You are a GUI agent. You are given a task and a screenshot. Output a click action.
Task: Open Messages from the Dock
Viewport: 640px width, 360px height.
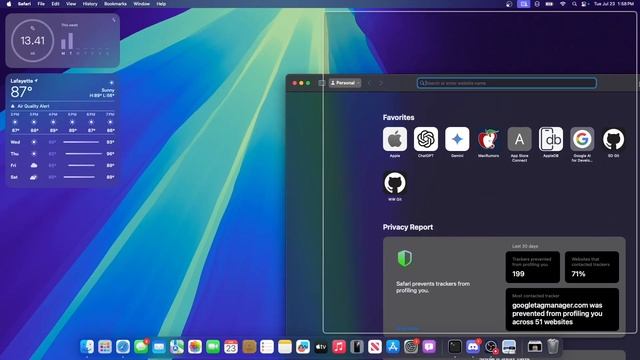(x=141, y=347)
